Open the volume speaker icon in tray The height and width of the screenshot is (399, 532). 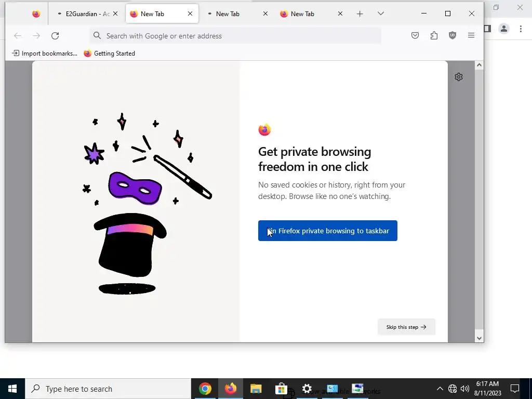click(465, 389)
